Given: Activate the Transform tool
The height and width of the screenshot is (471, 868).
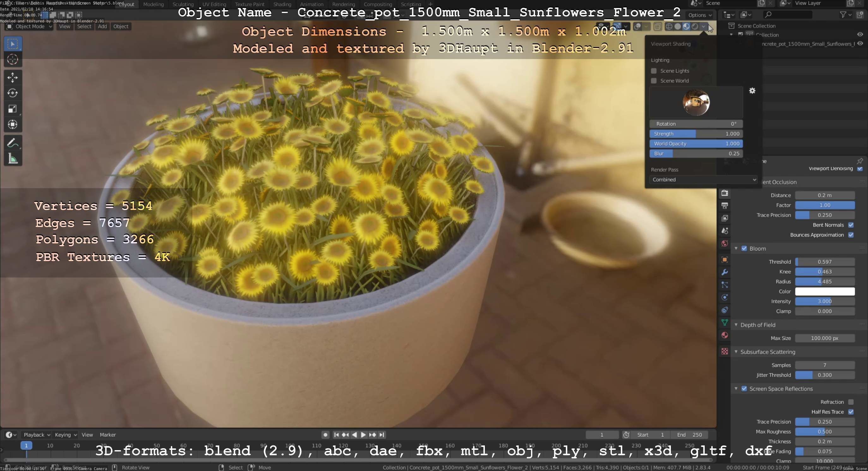Looking at the screenshot, I should tap(13, 125).
